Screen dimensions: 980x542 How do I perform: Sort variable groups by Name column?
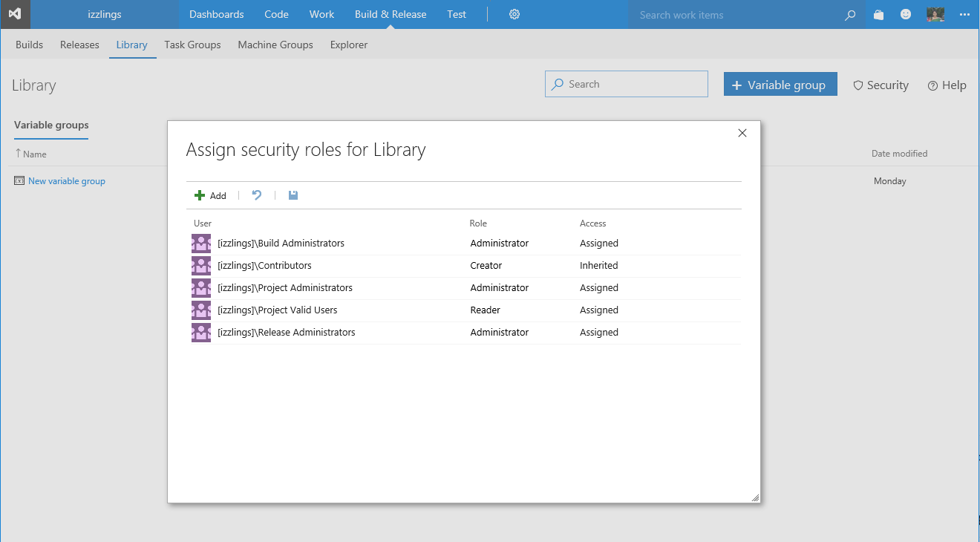click(x=34, y=154)
